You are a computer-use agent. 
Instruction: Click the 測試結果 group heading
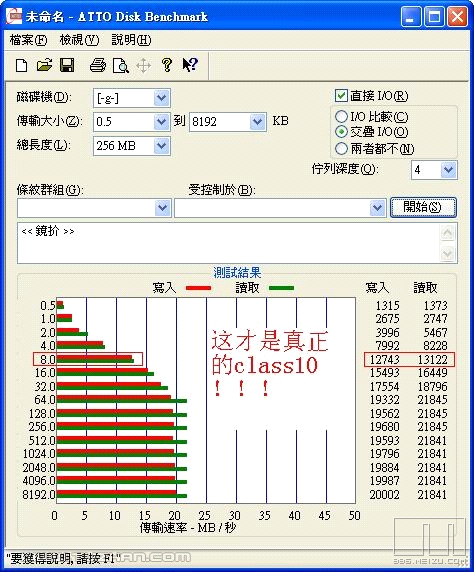click(x=237, y=273)
